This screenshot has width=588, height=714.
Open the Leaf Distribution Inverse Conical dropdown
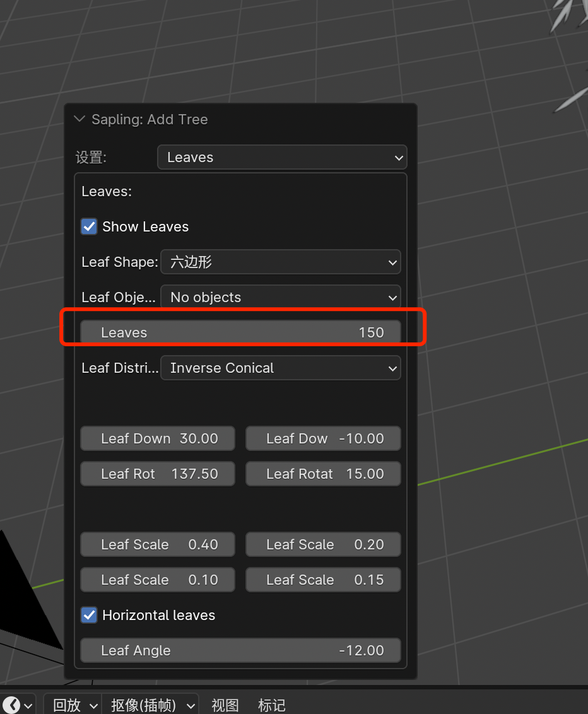281,368
